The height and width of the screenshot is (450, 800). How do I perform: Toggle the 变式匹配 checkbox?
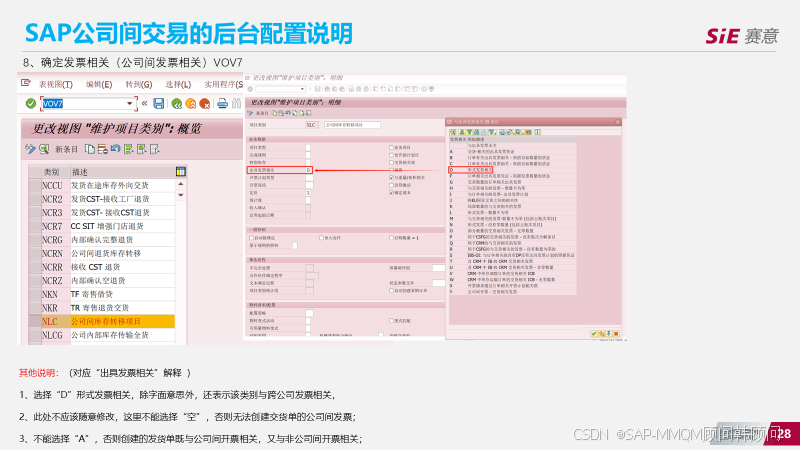(x=391, y=320)
